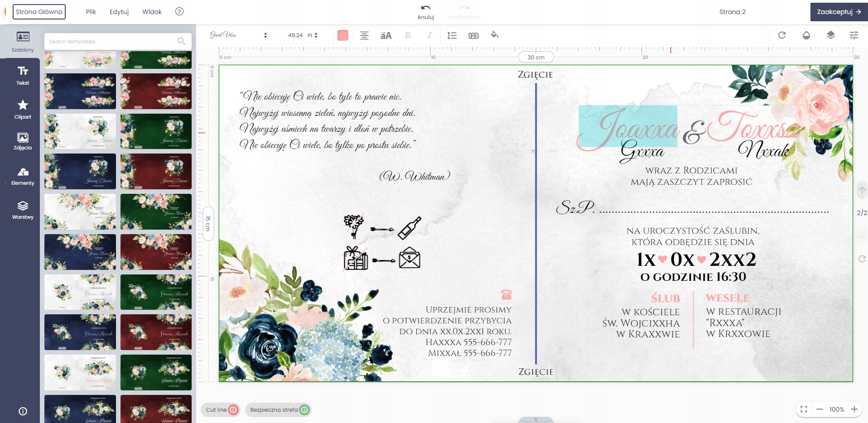
Task: Open the adjustment sliders settings
Action: click(854, 35)
